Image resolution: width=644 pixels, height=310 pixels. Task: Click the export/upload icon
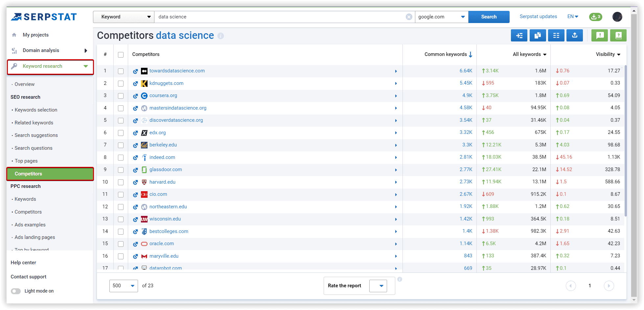coord(574,35)
